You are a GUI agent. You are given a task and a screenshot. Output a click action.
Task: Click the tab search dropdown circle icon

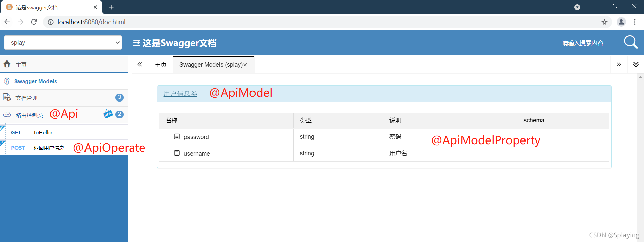tap(577, 7)
